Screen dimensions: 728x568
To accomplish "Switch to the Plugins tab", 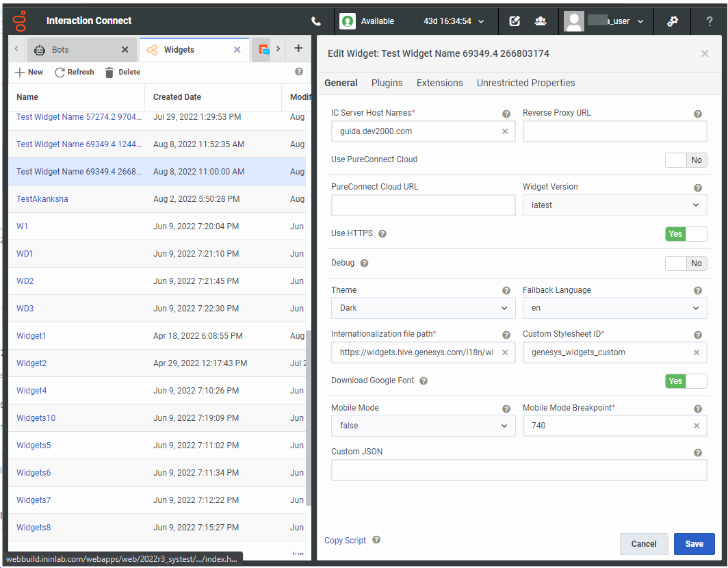I will coord(387,83).
